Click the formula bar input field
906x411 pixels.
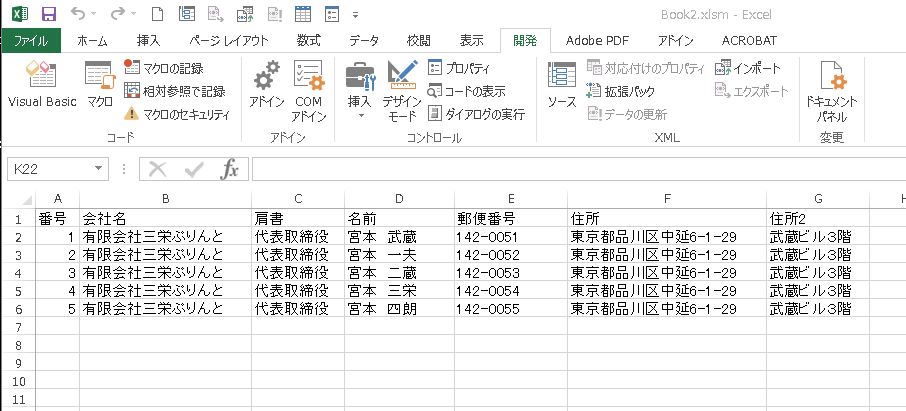click(578, 169)
